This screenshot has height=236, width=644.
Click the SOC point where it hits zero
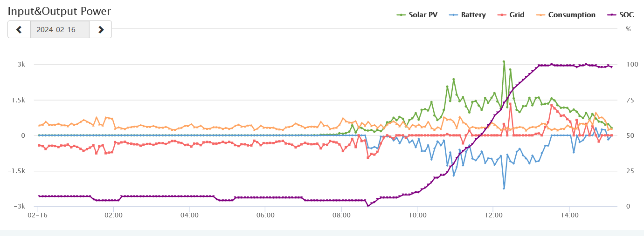coord(368,206)
